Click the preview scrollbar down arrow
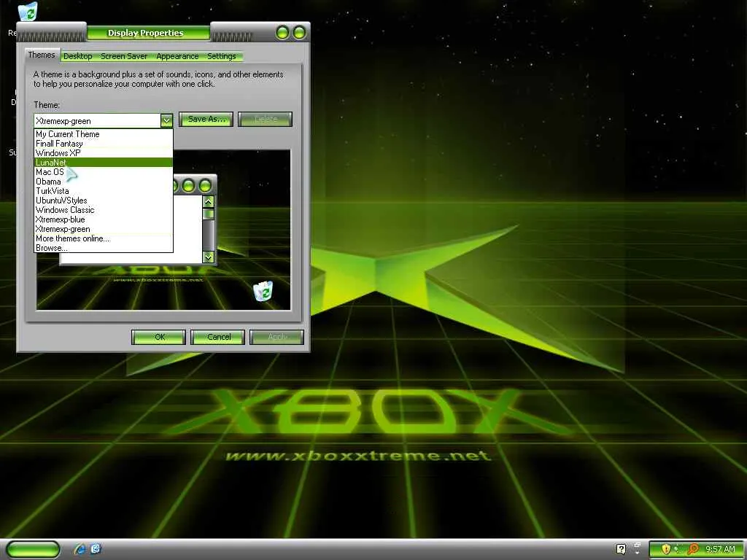Screen dimensions: 747x560 point(208,257)
